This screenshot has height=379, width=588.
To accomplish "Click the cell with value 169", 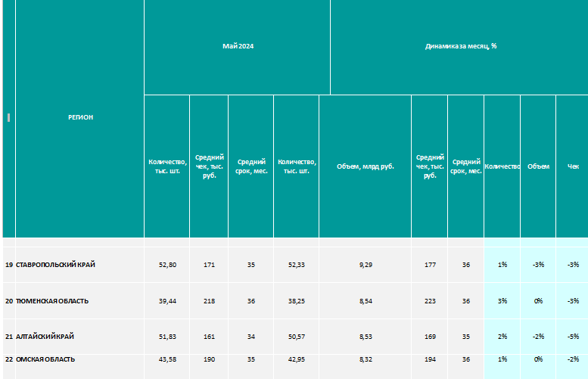I will click(430, 337).
